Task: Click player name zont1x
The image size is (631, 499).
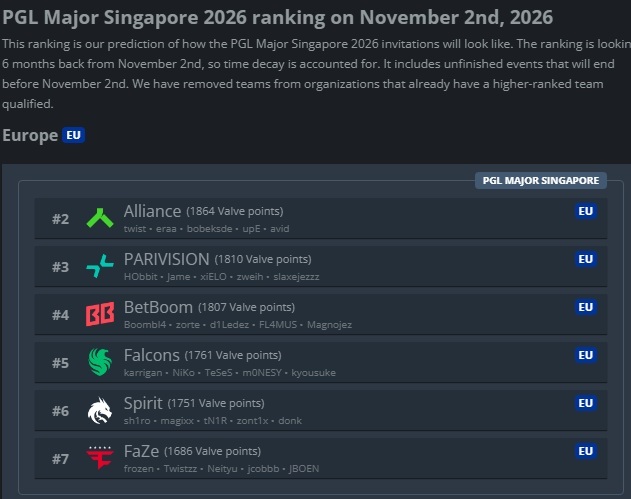Action: (x=252, y=421)
